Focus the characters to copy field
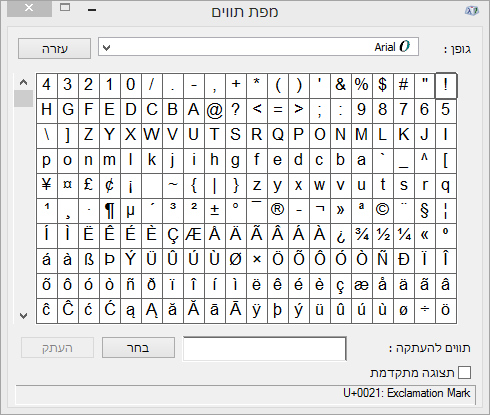490x415 pixels. click(265, 348)
